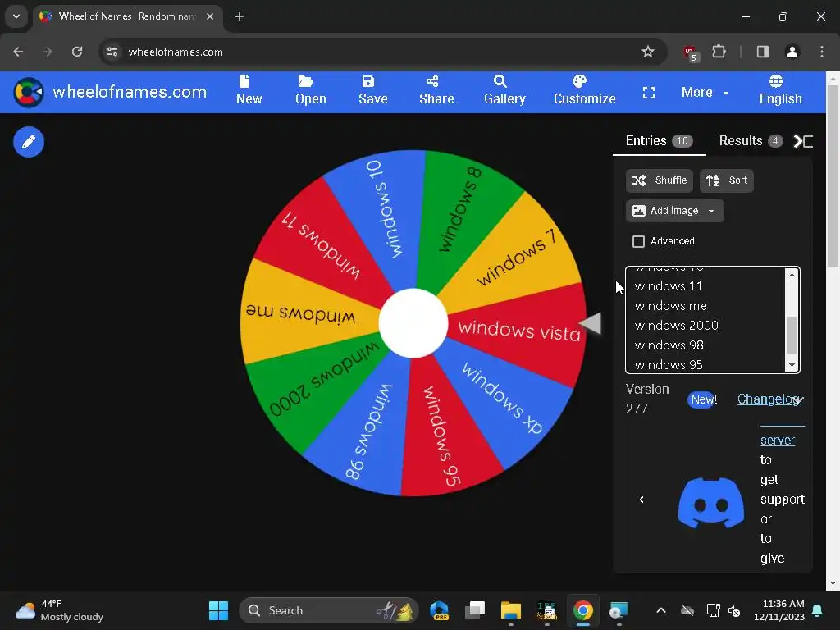Open the tab search dropdown
This screenshot has height=630, width=840.
tap(16, 16)
